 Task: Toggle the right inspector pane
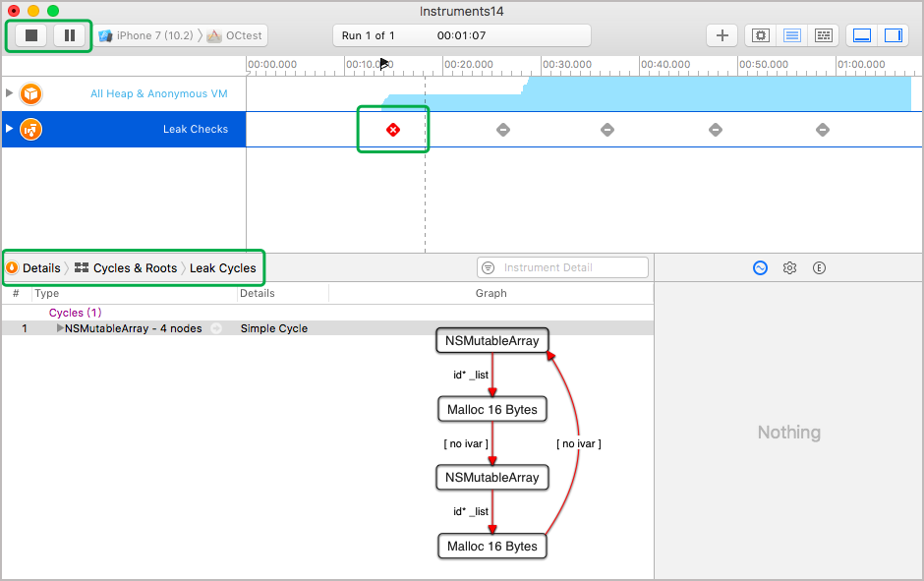893,35
